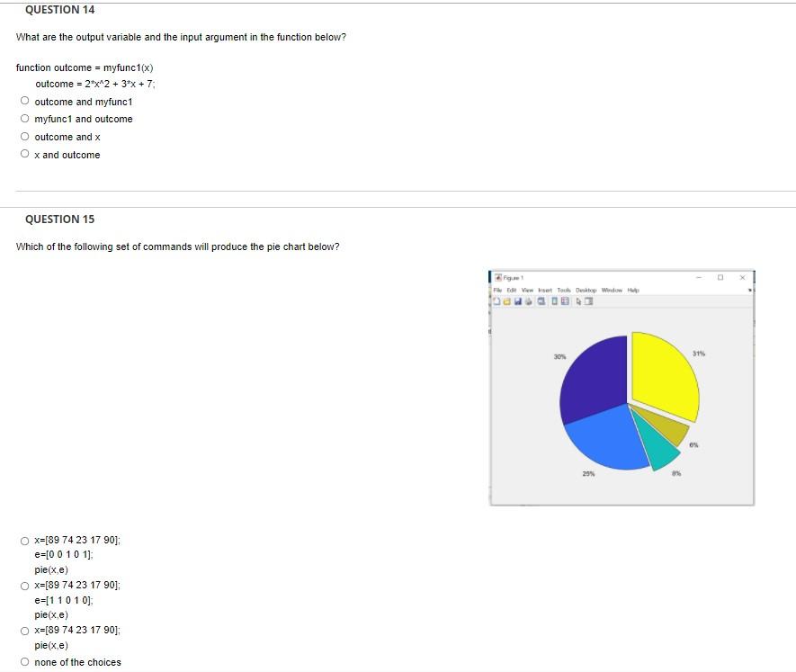Open the View menu in Figure 1
The height and width of the screenshot is (672, 796).
(528, 290)
